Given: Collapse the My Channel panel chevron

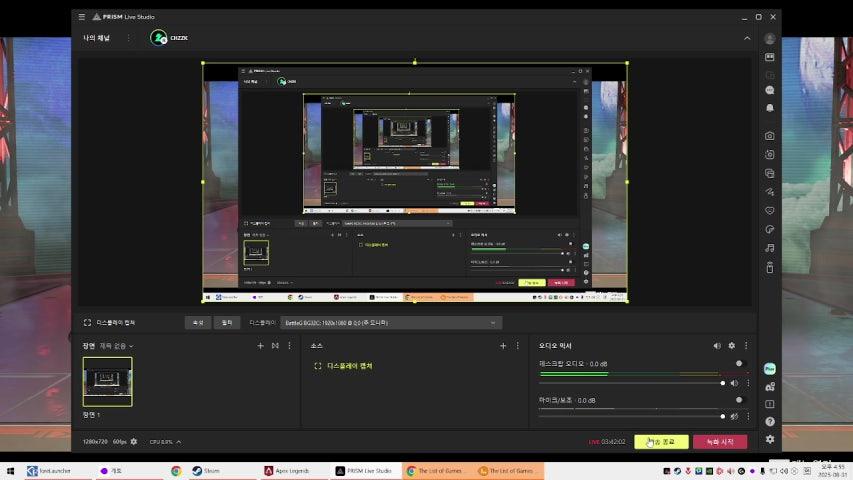Looking at the screenshot, I should pos(747,38).
